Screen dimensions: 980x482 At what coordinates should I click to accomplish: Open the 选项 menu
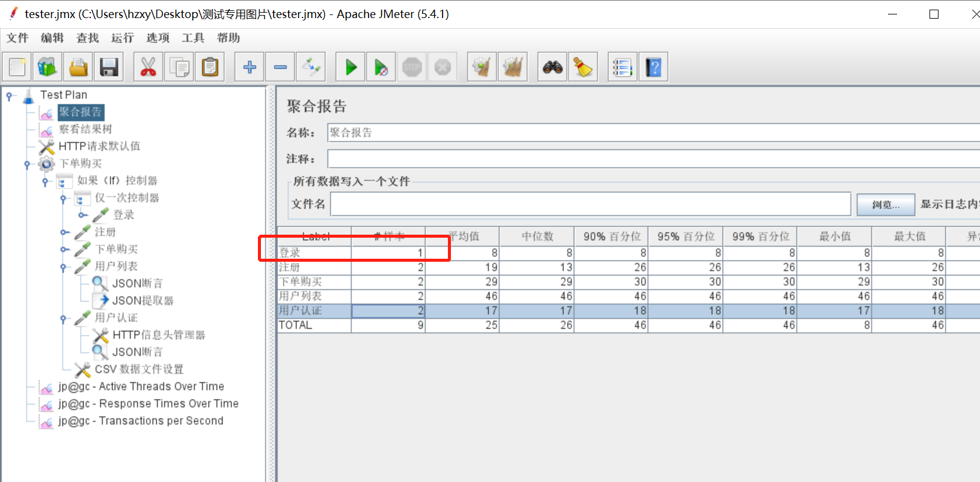158,38
